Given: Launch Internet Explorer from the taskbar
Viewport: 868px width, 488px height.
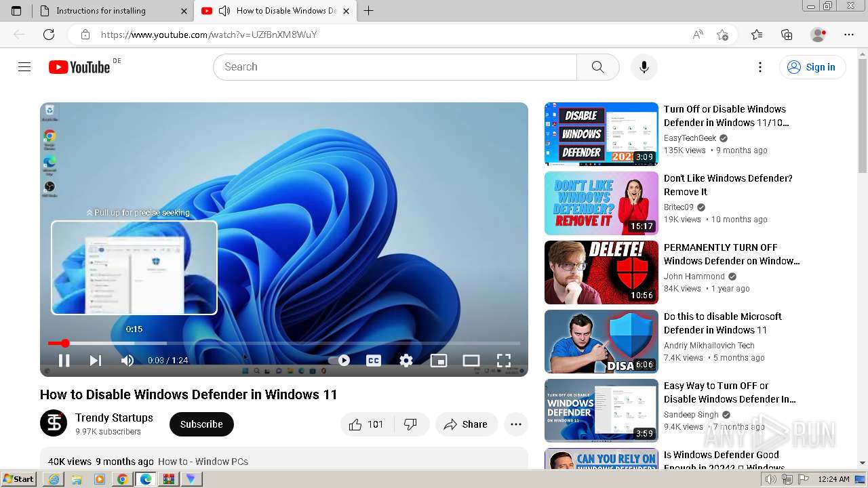Looking at the screenshot, I should pyautogui.click(x=54, y=479).
